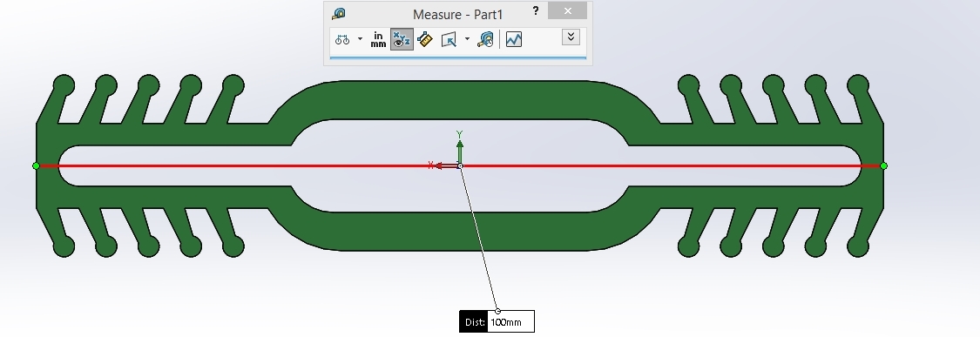Open the Arc/Circle Measurements dropdown arrow

pyautogui.click(x=360, y=39)
